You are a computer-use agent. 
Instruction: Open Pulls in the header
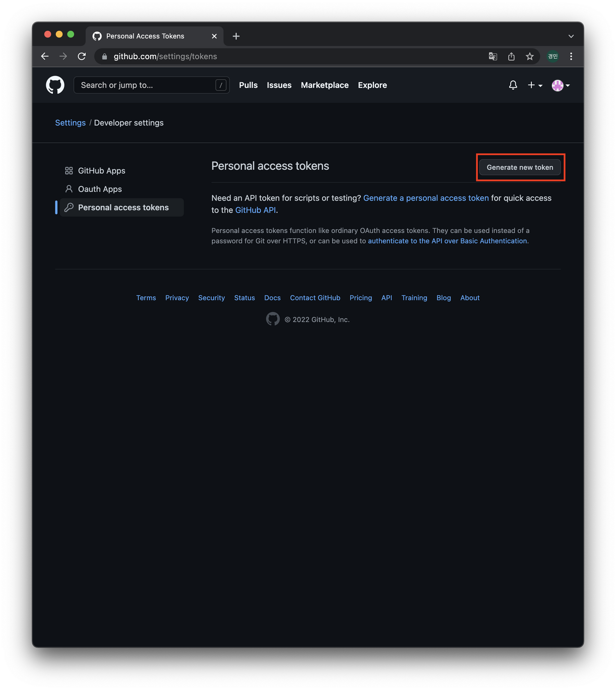click(x=248, y=85)
